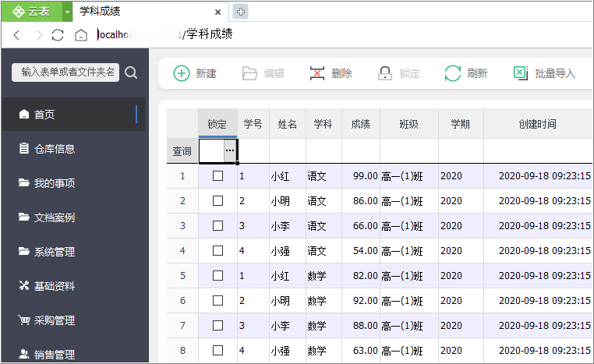Sort by the 学期 column header

pyautogui.click(x=461, y=124)
